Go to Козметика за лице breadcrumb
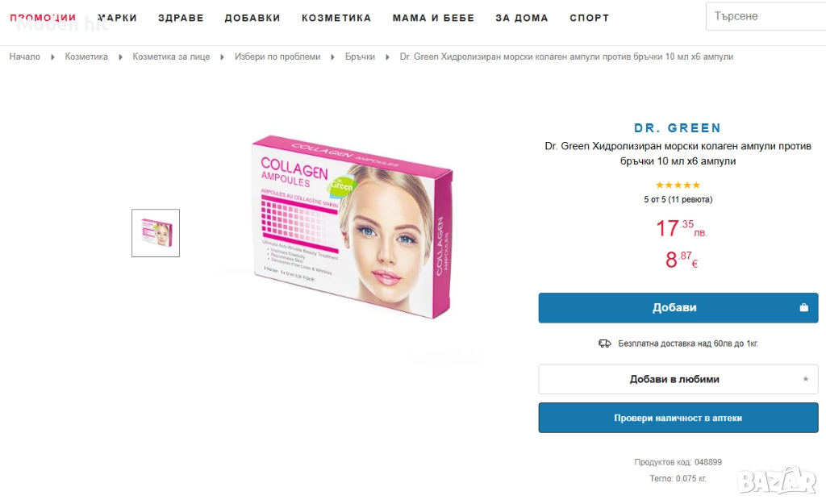The image size is (826, 504). point(171,57)
